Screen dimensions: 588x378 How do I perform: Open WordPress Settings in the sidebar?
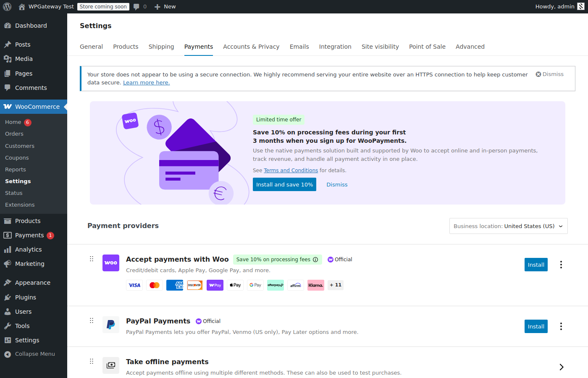(x=34, y=340)
